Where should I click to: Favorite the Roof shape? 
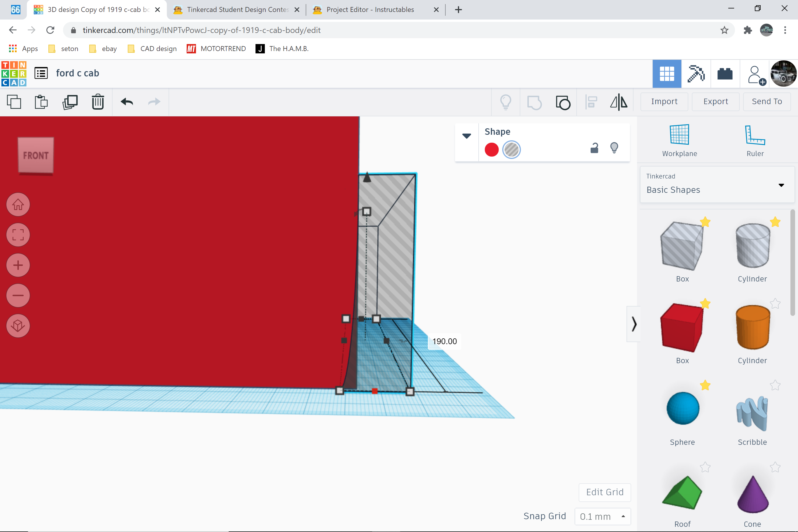point(705,467)
